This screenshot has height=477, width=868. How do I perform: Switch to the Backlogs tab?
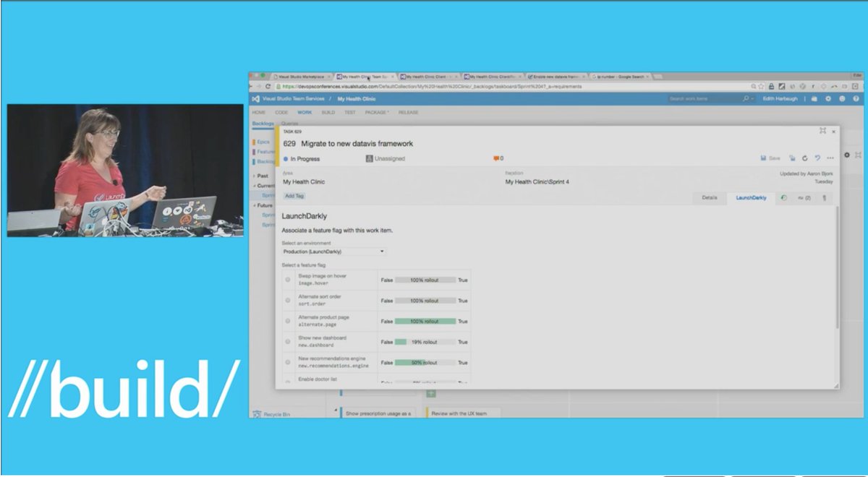[263, 124]
